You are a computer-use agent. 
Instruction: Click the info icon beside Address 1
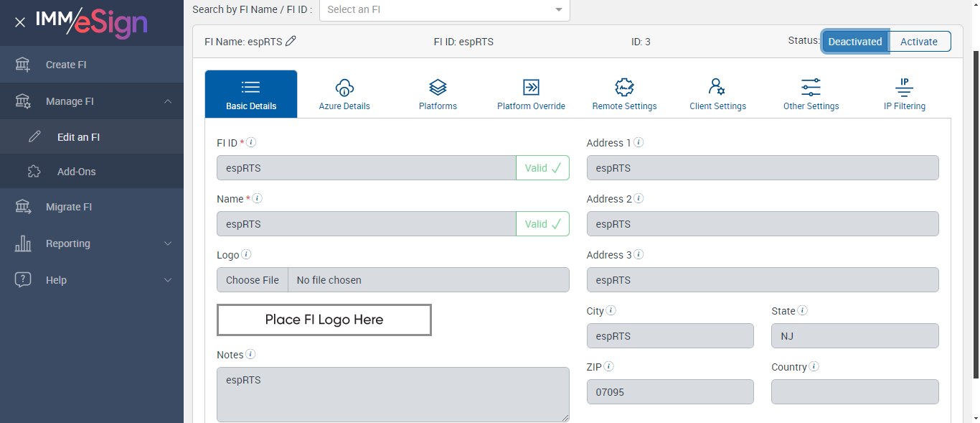point(639,142)
